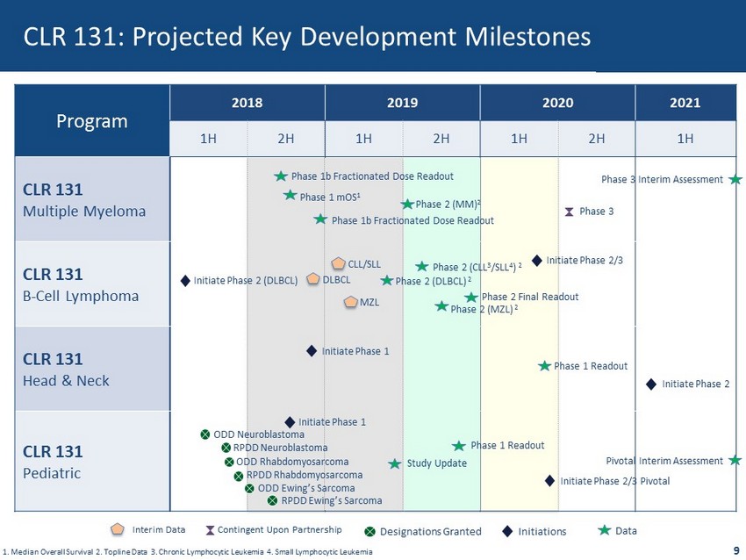Click the Head & Neck Initiate Phase 1 diamond
Viewport: 746px width, 560px height.
(311, 350)
